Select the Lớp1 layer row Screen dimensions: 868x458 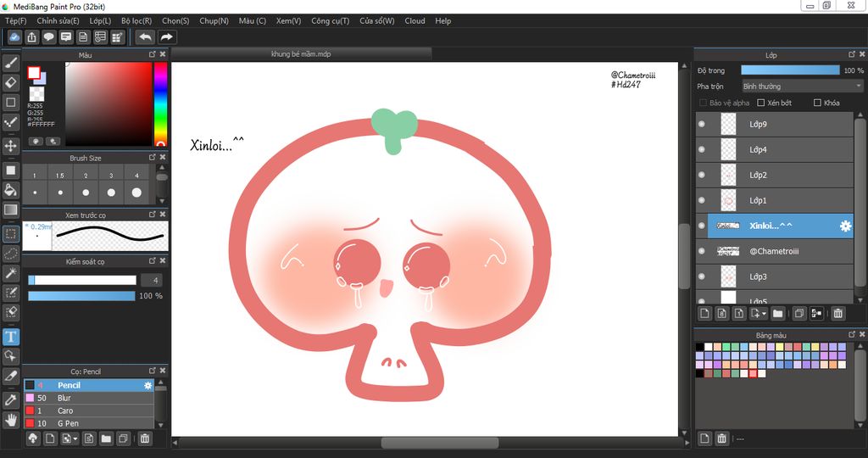click(774, 200)
